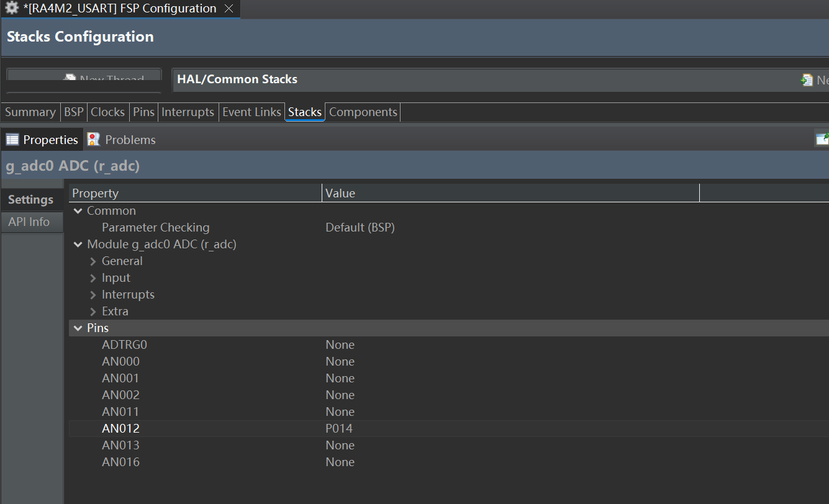Expand the Extra group
Viewport: 829px width, 504px height.
(x=93, y=312)
